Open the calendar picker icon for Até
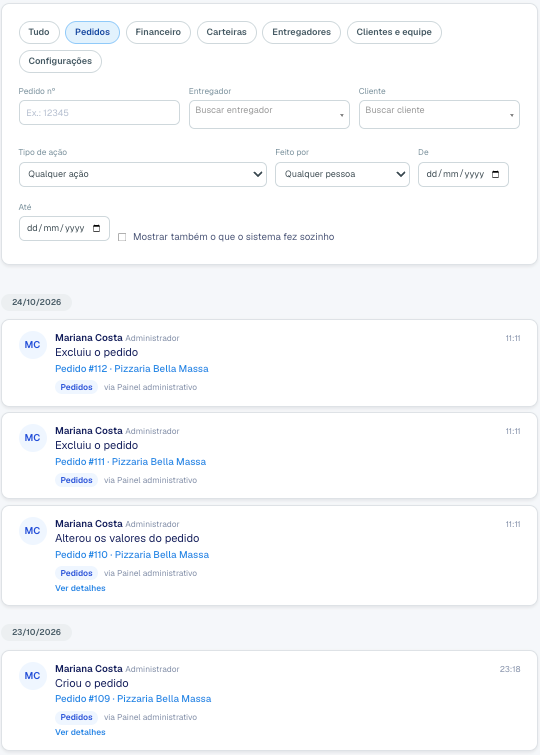 click(97, 228)
